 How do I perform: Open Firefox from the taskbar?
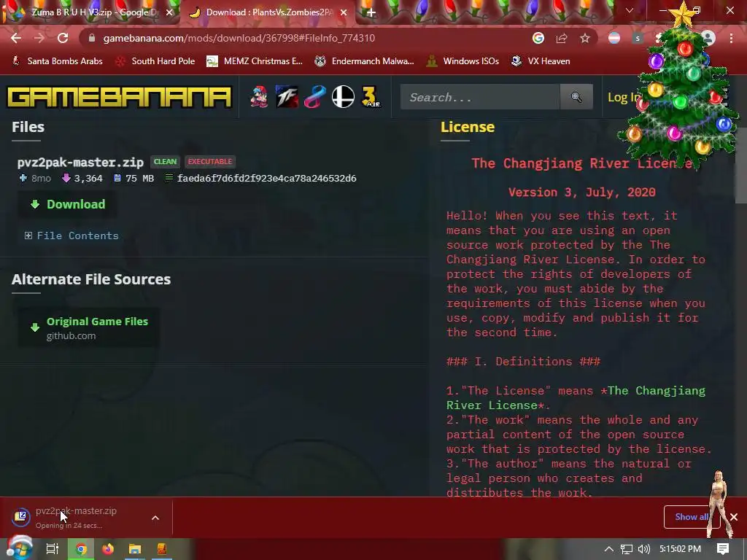click(108, 549)
